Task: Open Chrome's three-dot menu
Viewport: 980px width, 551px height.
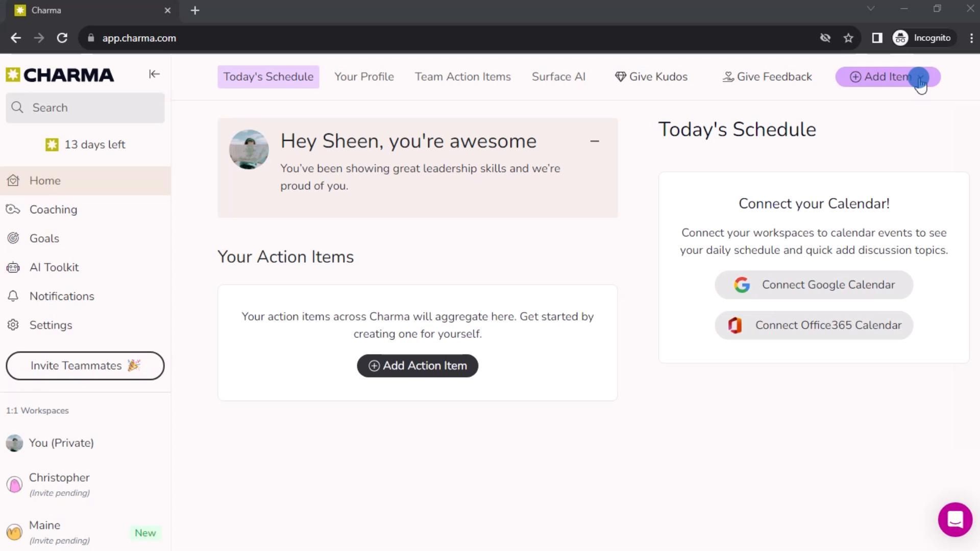Action: [x=971, y=38]
